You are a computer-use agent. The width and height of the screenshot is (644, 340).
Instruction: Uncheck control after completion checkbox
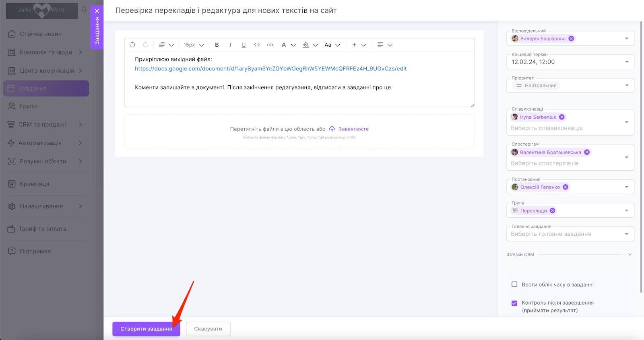click(514, 303)
